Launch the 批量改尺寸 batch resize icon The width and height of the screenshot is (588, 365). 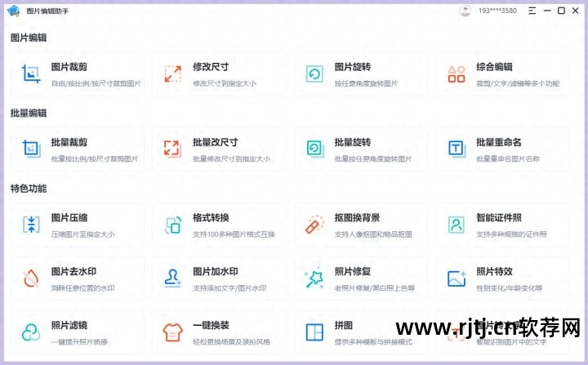tap(173, 149)
